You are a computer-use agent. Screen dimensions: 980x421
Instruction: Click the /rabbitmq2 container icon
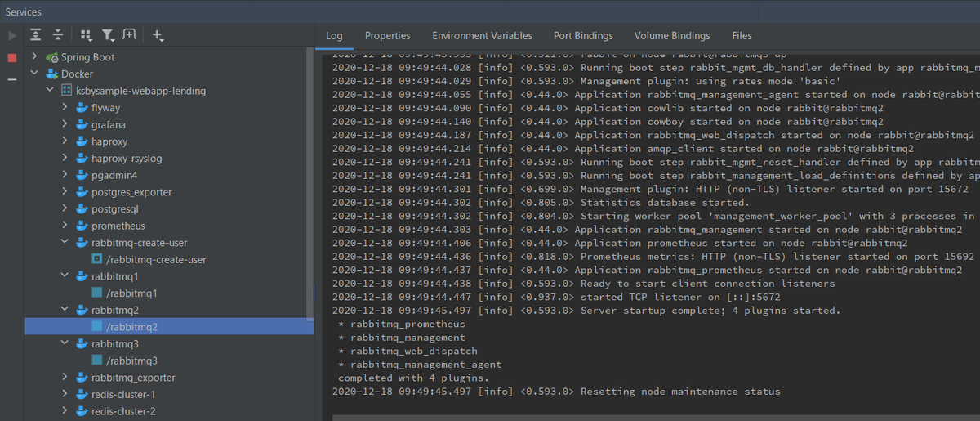[97, 327]
